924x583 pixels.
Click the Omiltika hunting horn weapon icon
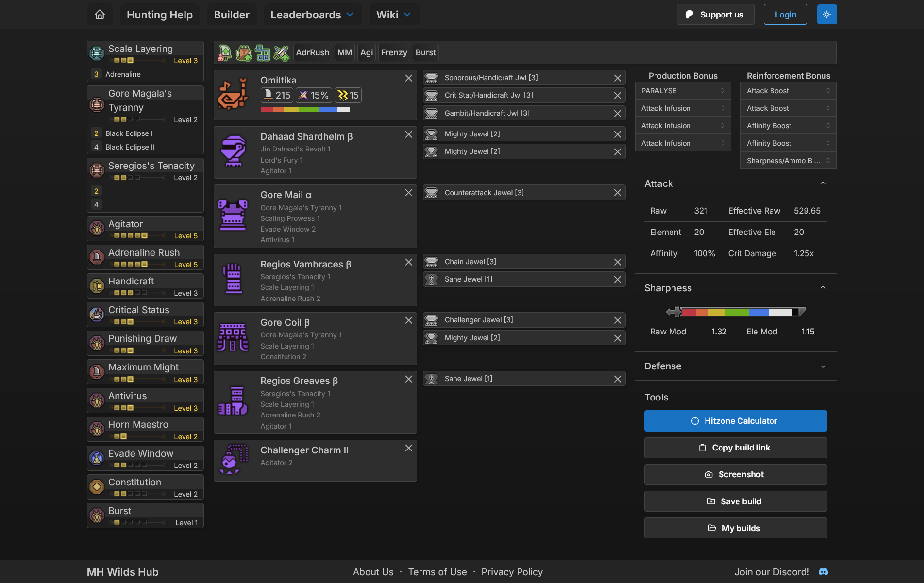tap(233, 94)
